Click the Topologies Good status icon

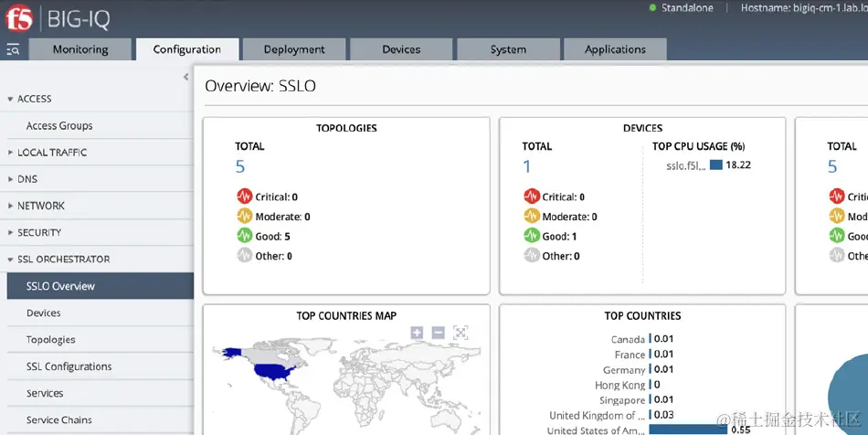pos(245,236)
